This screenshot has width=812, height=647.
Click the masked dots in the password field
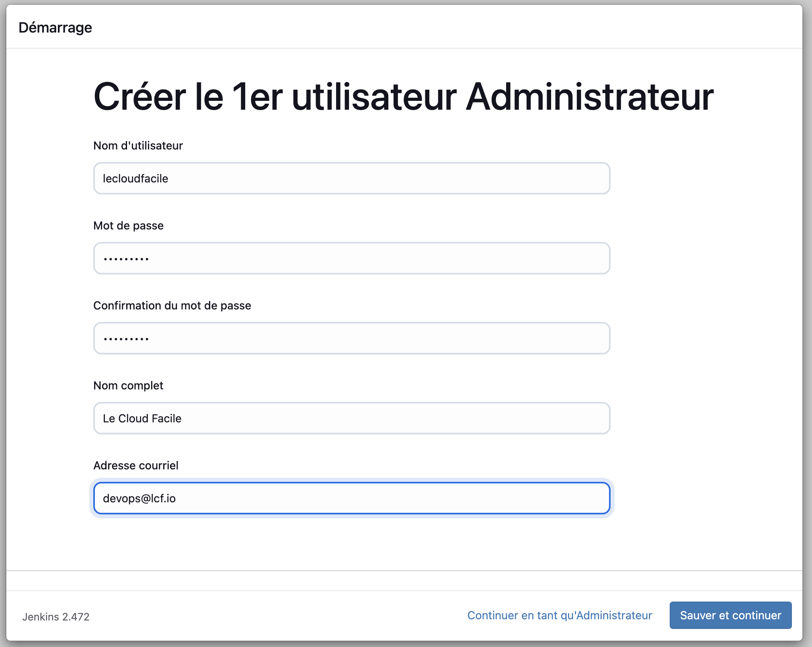tap(126, 259)
